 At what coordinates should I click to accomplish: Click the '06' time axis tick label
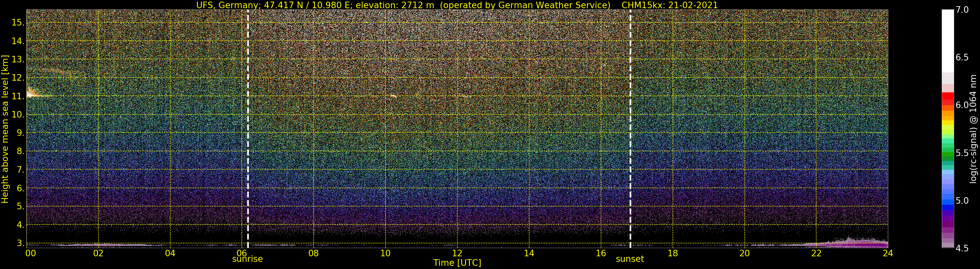(x=242, y=253)
